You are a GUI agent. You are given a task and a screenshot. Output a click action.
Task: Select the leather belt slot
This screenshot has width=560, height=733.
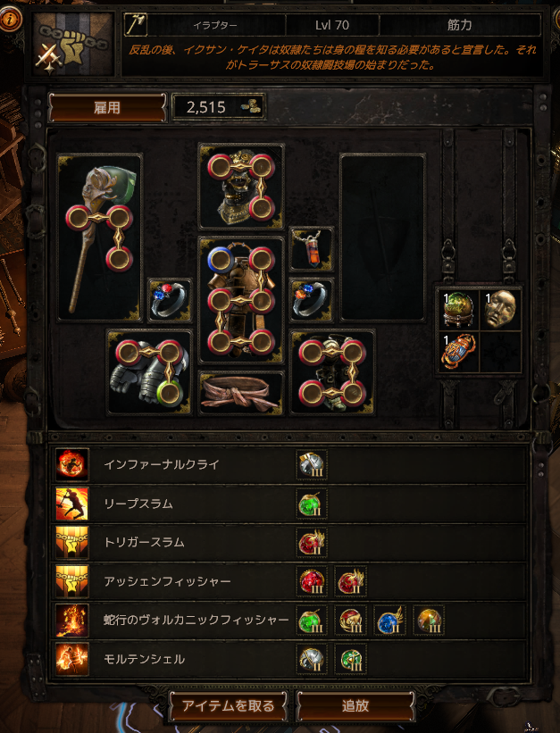point(241,393)
